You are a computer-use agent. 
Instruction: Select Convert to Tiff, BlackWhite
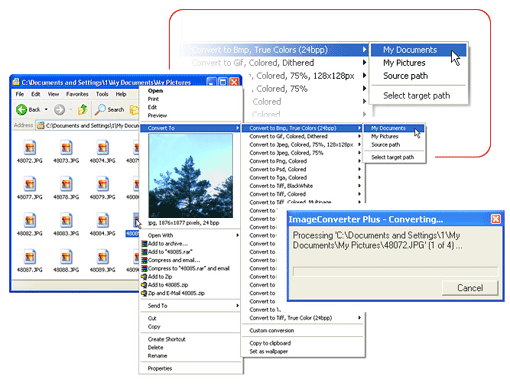pyautogui.click(x=281, y=186)
